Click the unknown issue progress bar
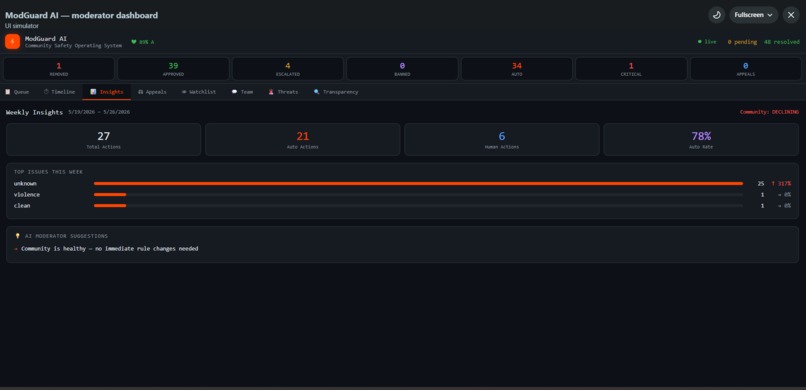 [x=418, y=183]
